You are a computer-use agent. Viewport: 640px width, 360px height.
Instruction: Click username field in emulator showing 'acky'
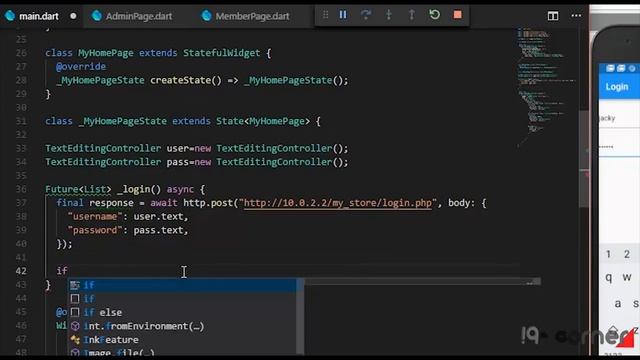pyautogui.click(x=619, y=118)
